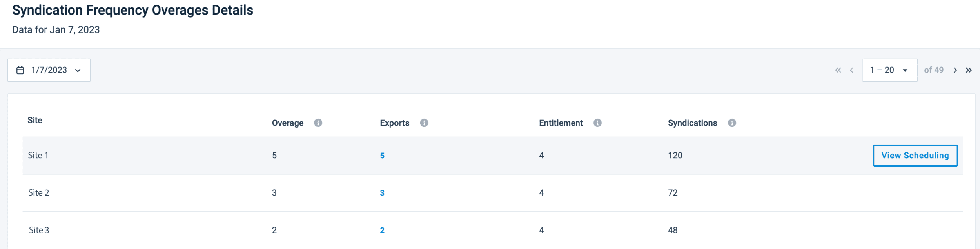This screenshot has height=249, width=980.
Task: Jump to the first page arrow
Action: click(x=838, y=70)
